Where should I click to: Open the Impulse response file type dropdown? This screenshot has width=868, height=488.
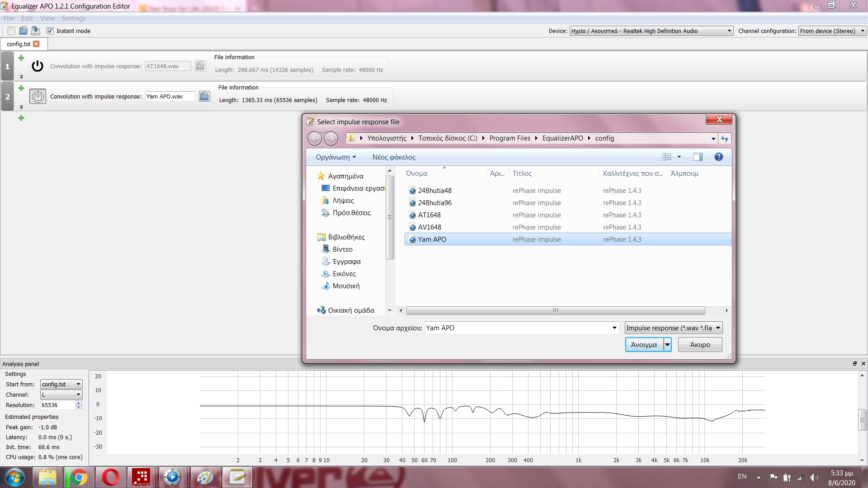tap(673, 328)
